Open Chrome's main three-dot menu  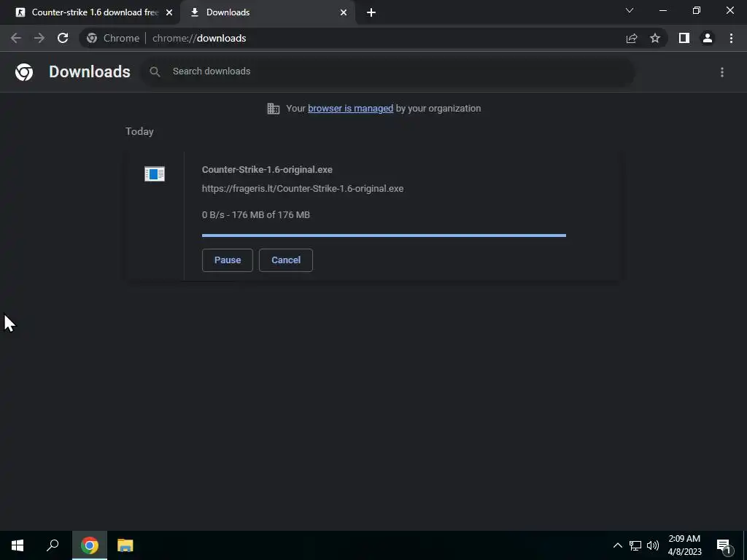tap(731, 38)
